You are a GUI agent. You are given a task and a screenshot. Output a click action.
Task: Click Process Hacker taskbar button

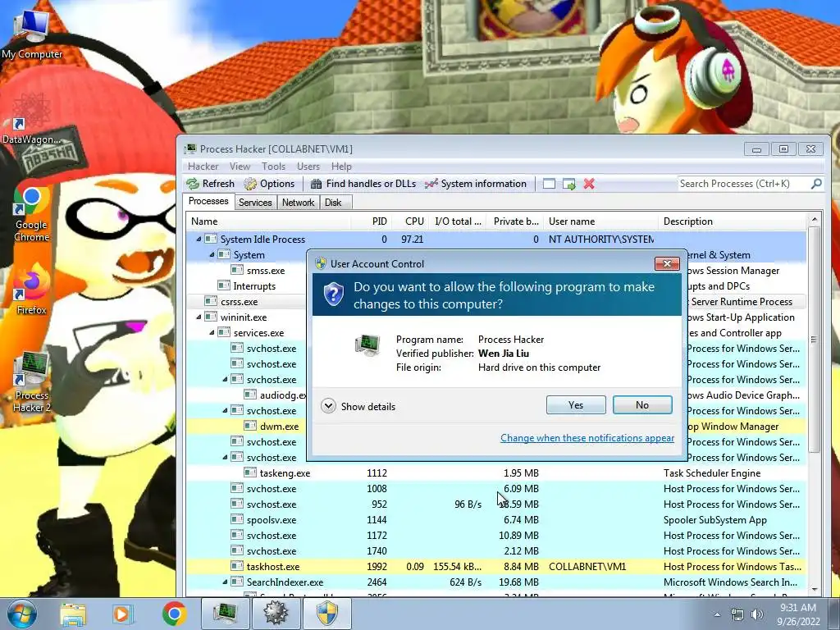pyautogui.click(x=225, y=614)
